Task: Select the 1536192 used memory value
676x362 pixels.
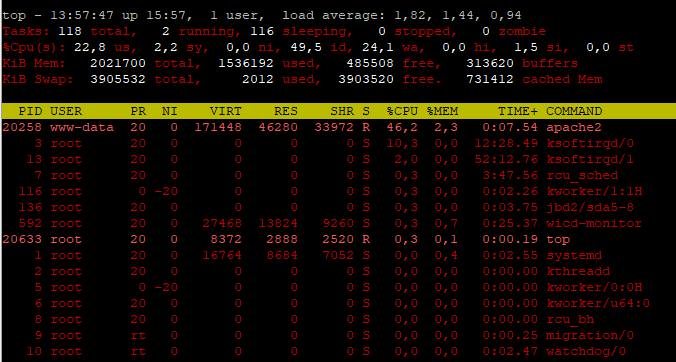Action: [x=246, y=63]
